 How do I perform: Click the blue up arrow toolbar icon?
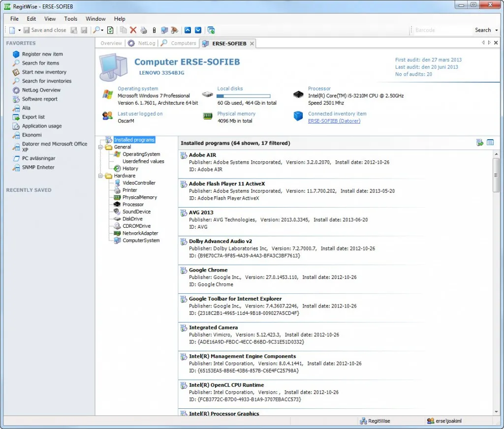pyautogui.click(x=188, y=30)
